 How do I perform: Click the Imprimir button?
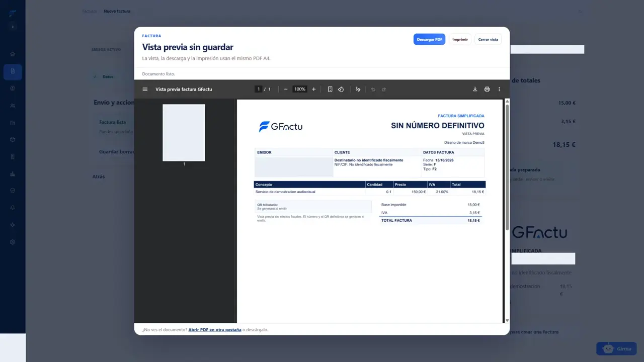[460, 39]
